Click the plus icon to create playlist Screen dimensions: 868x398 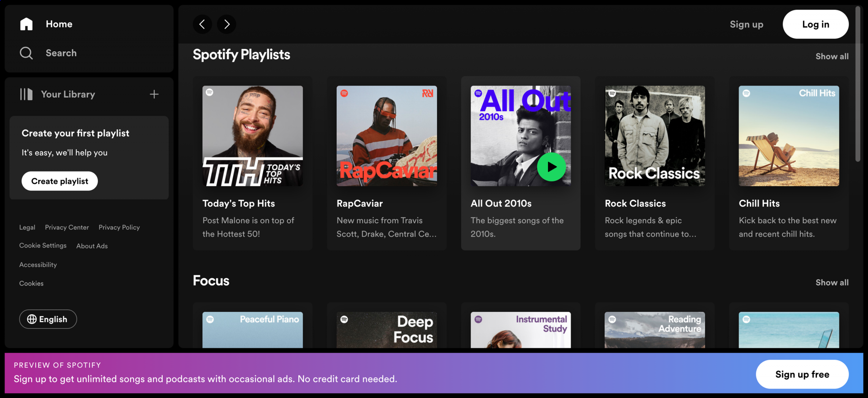154,94
